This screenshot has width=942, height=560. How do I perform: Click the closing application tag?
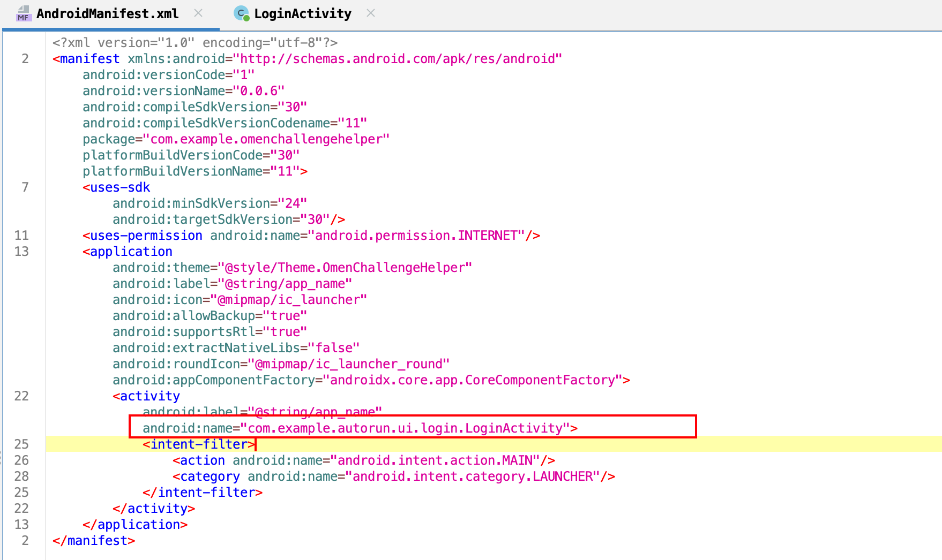pos(135,525)
